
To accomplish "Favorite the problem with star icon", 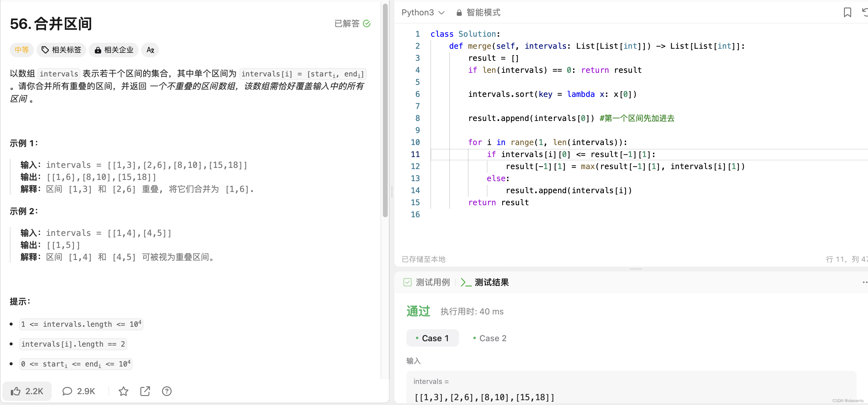I will click(123, 391).
